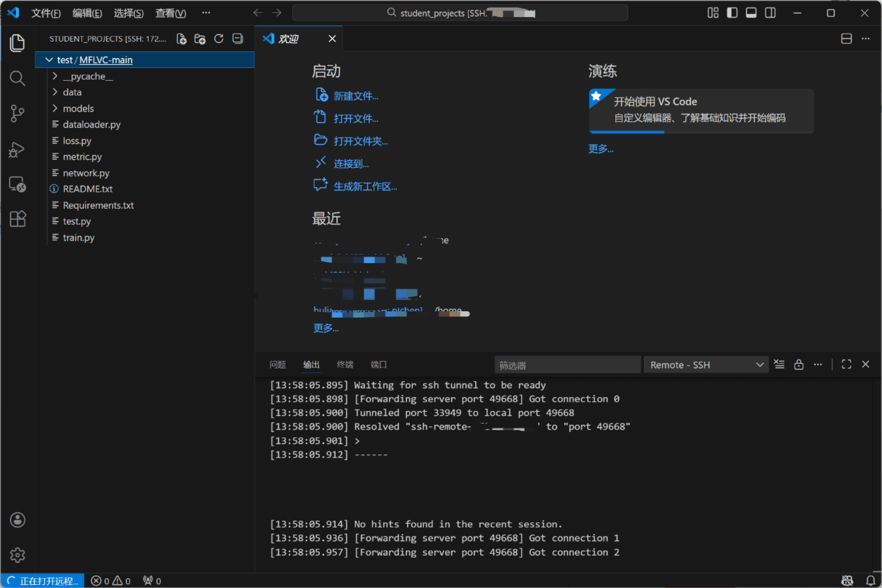The width and height of the screenshot is (882, 588).
Task: Open Remote Explorer icon in activity bar
Action: coord(17,184)
